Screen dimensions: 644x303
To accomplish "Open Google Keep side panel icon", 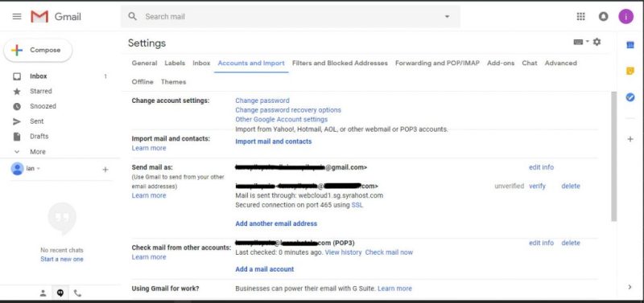I will [630, 71].
